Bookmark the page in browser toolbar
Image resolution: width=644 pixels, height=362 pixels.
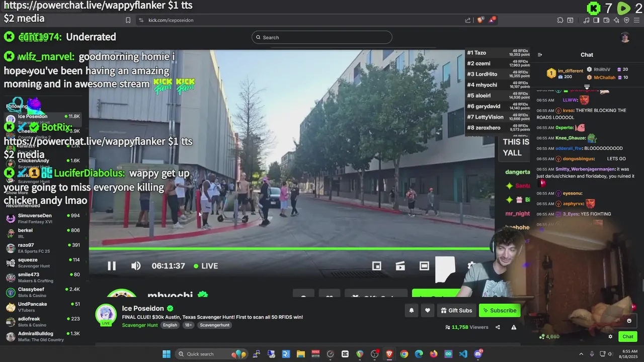click(x=128, y=20)
